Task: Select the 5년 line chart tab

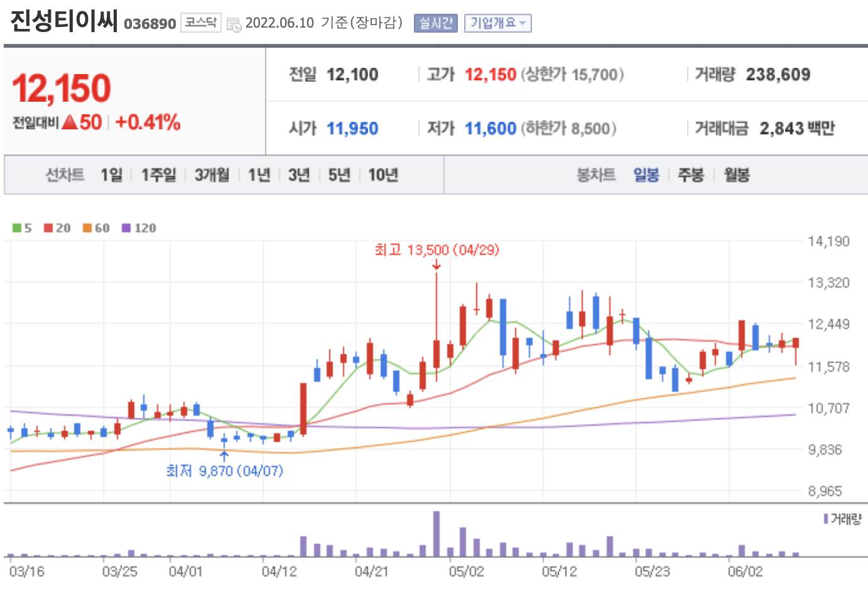Action: [339, 175]
